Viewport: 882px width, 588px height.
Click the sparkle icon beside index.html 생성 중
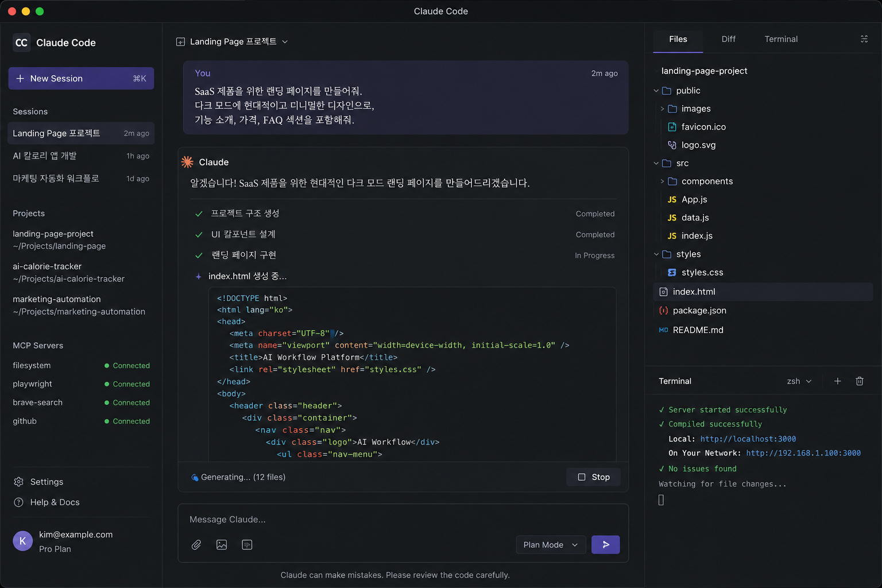(x=199, y=277)
